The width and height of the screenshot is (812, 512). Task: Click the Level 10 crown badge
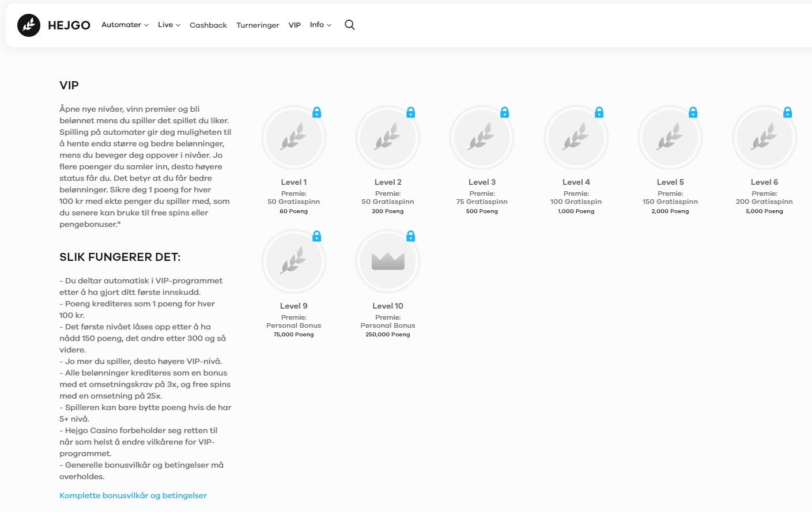click(x=388, y=262)
